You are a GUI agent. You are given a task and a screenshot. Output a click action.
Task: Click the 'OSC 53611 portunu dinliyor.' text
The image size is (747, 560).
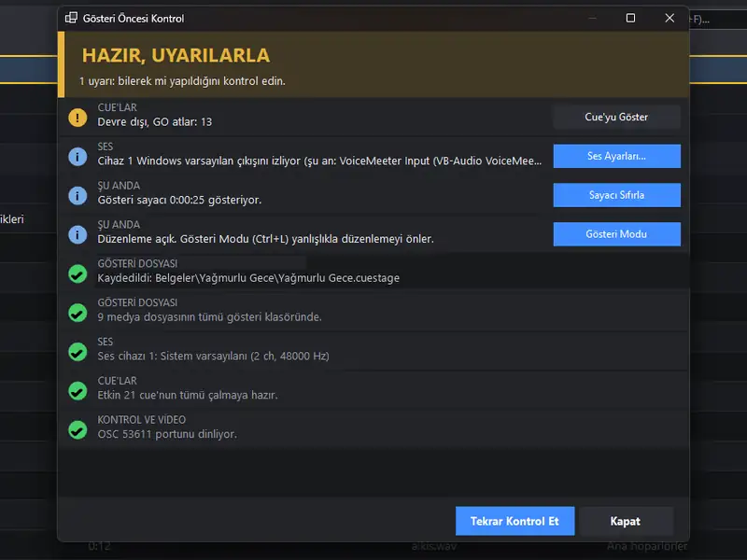point(167,434)
